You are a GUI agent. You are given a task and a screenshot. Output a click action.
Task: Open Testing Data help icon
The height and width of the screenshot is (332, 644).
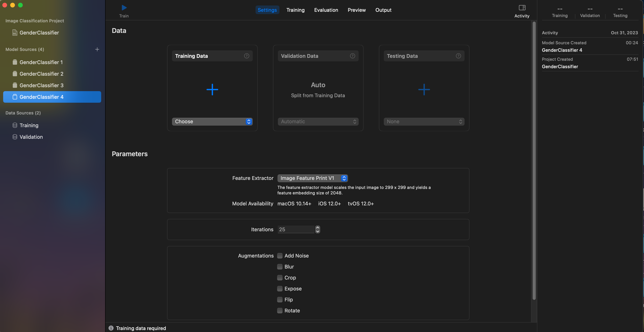click(x=458, y=56)
